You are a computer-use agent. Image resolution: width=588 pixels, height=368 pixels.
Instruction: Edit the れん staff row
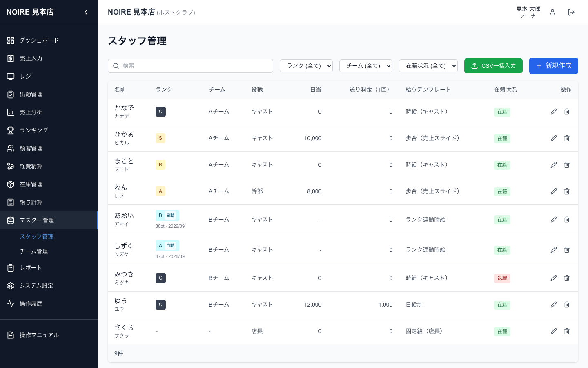[x=554, y=191]
